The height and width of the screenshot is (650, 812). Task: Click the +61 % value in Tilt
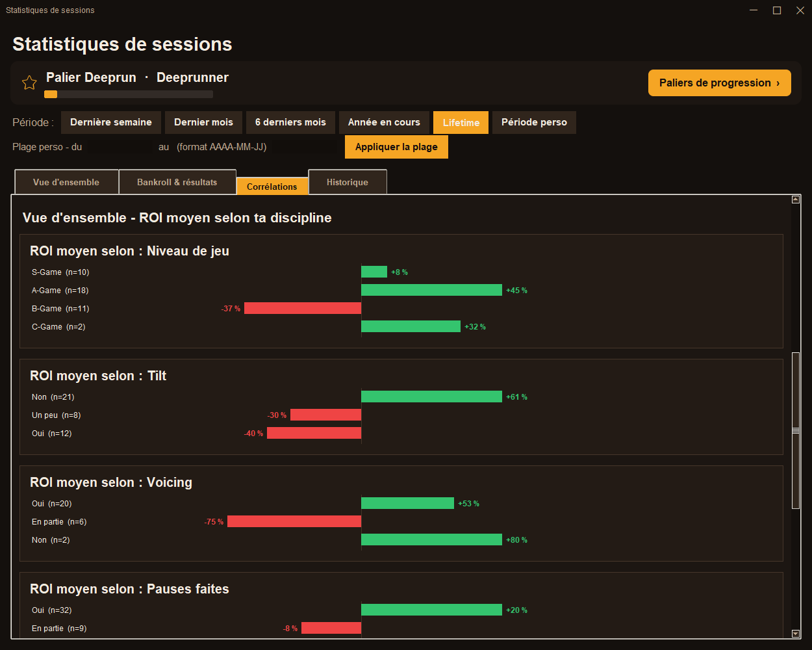tap(516, 397)
